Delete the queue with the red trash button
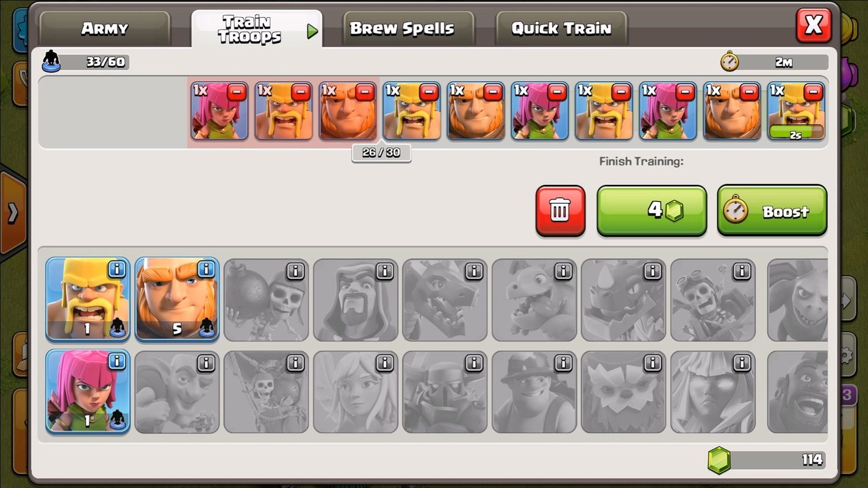This screenshot has width=868, height=488. 560,211
